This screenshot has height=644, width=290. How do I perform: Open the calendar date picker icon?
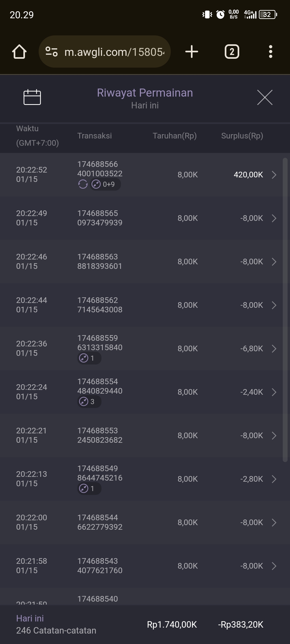point(32,97)
